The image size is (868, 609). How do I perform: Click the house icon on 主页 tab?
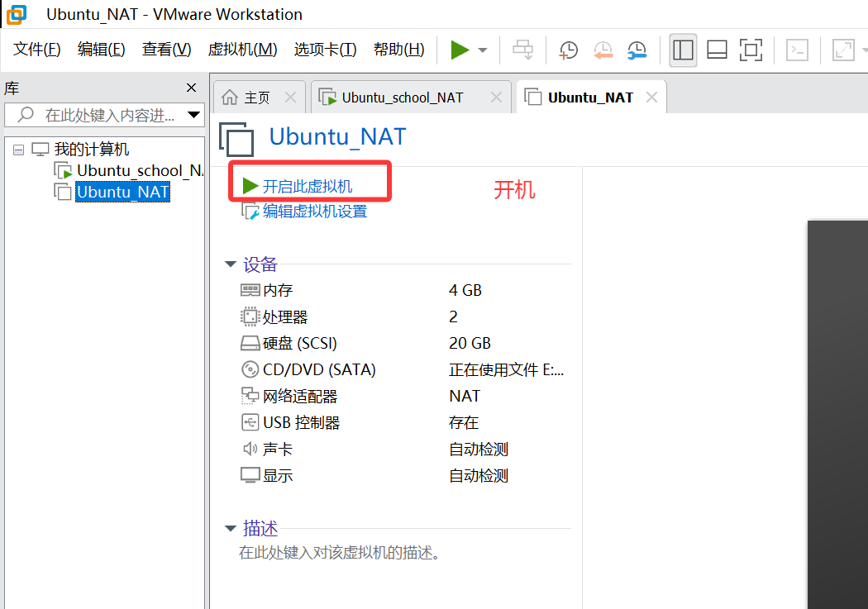coord(230,98)
